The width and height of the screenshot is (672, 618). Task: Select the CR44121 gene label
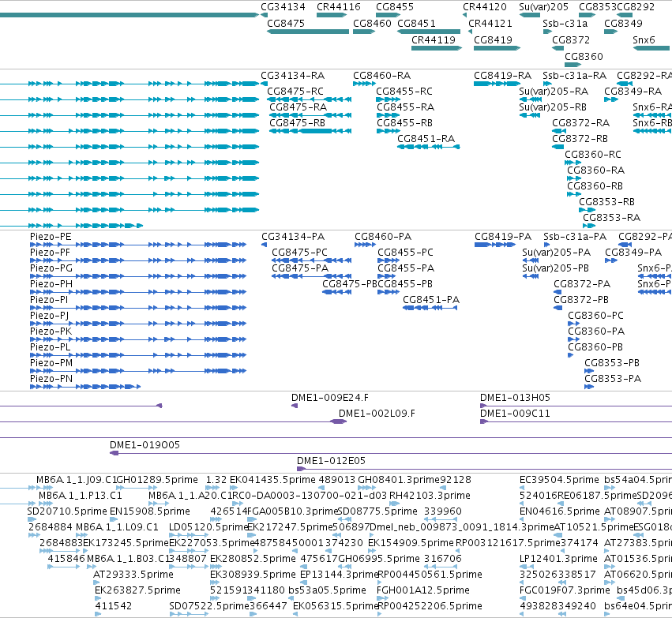(490, 23)
